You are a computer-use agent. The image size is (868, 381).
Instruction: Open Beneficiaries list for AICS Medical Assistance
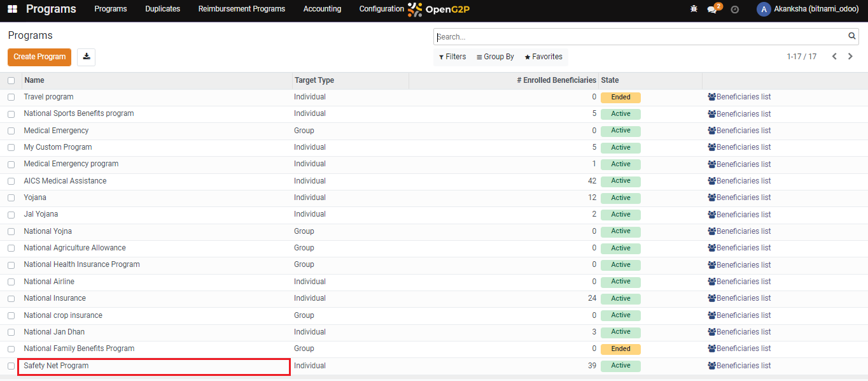point(739,181)
